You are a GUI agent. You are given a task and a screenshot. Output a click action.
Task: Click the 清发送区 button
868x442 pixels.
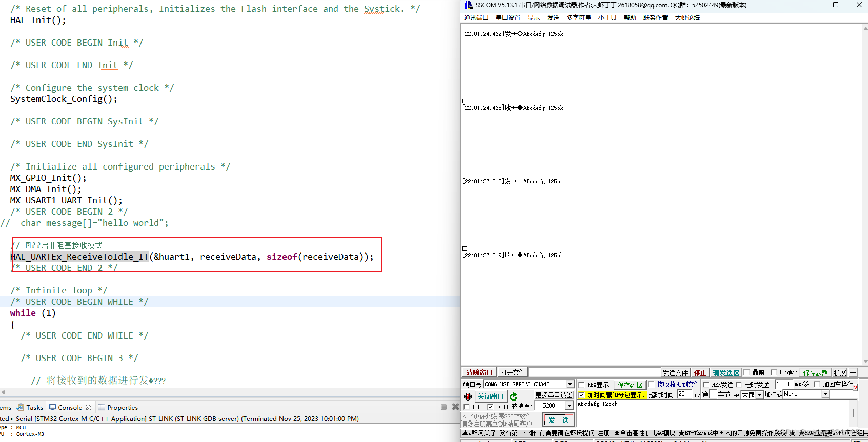click(x=726, y=373)
